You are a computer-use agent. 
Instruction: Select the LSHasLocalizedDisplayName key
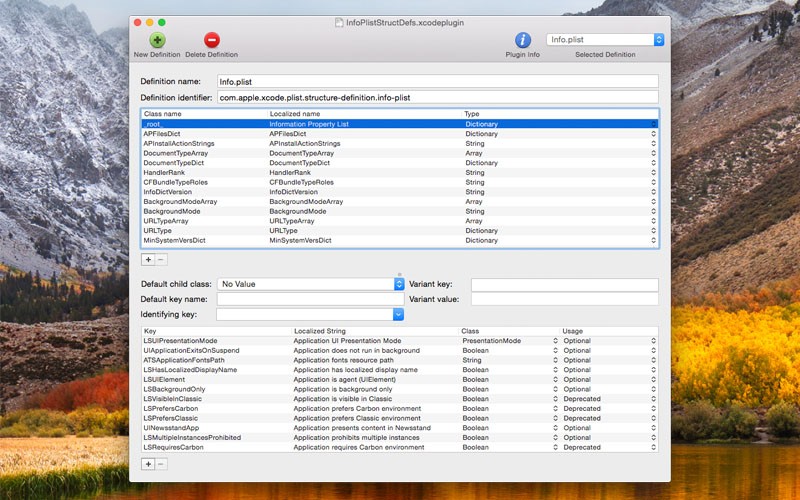click(x=190, y=370)
